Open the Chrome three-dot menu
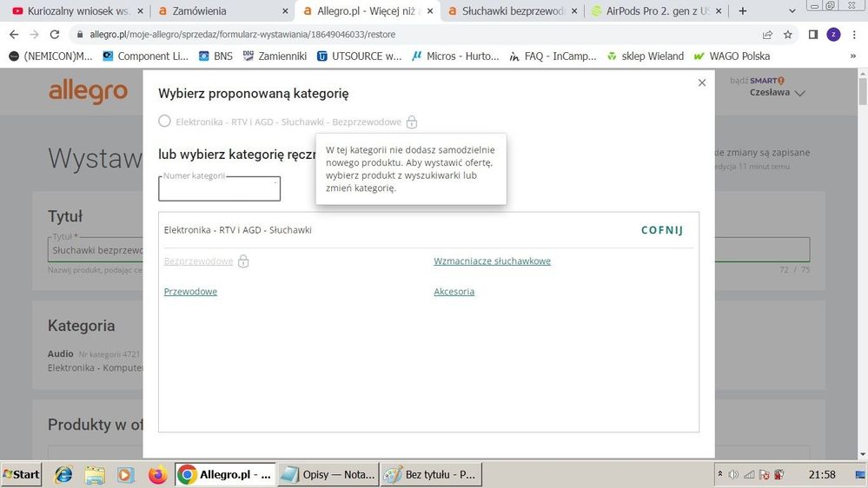Screen dimensions: 868x488 pyautogui.click(x=854, y=35)
